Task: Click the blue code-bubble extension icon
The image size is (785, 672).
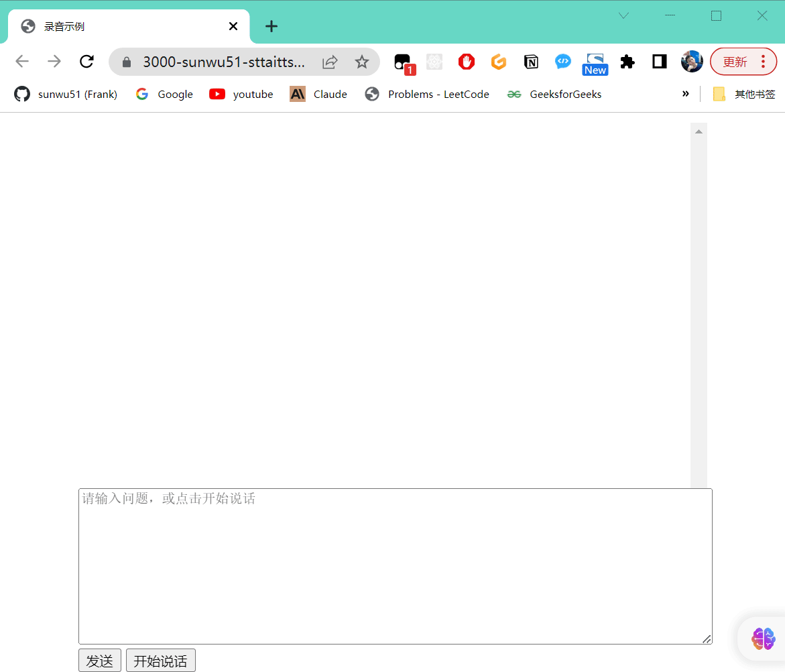Action: (x=563, y=62)
